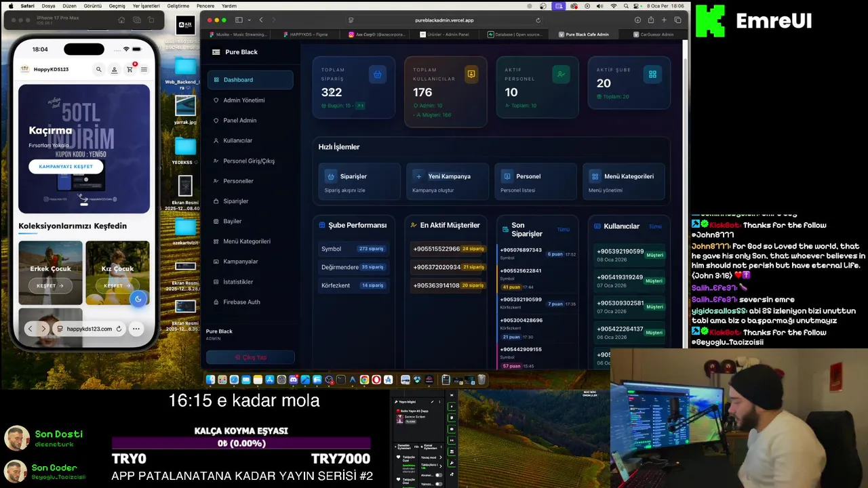The width and height of the screenshot is (868, 488).
Task: Open a new Safari tab with plus
Action: click(x=665, y=20)
